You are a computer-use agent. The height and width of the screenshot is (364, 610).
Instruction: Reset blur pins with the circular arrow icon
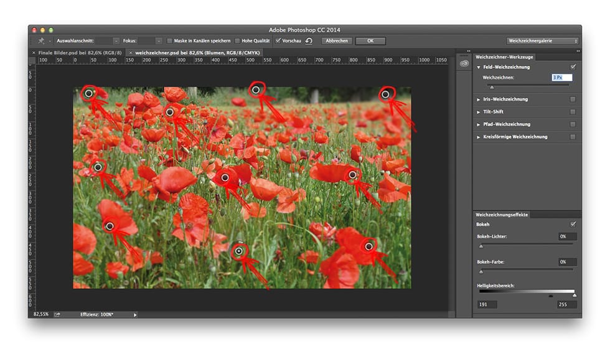tap(309, 41)
